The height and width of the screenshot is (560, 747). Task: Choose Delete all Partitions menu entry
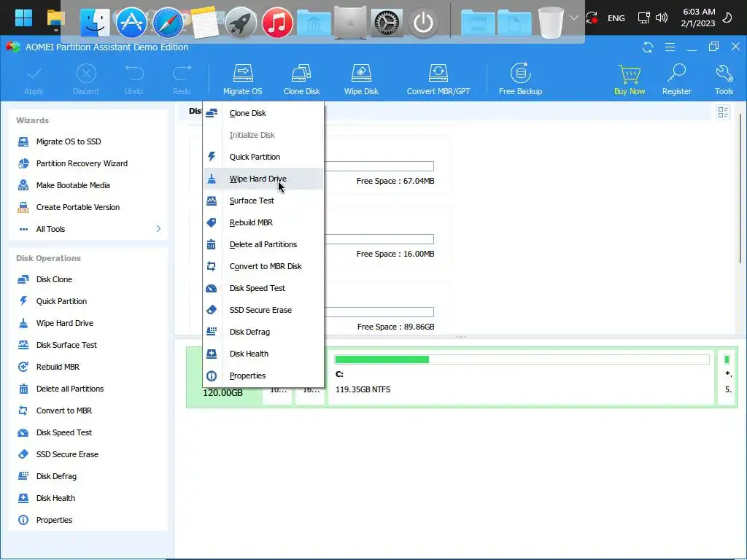click(x=263, y=244)
